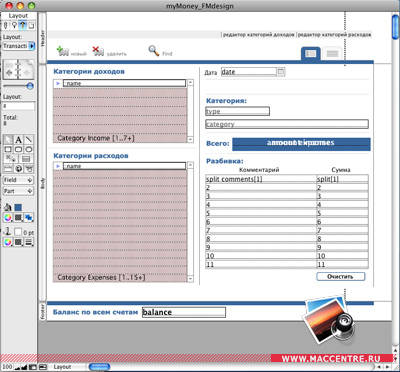The height and width of the screenshot is (372, 400).
Task: Toggle Layout mode icon in mode bar
Action: click(x=22, y=25)
